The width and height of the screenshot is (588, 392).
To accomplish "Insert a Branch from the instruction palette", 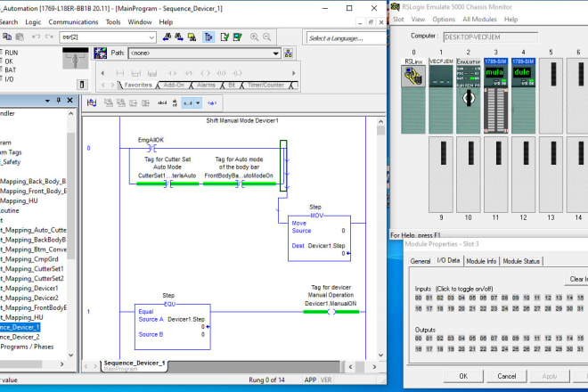I will (136, 73).
